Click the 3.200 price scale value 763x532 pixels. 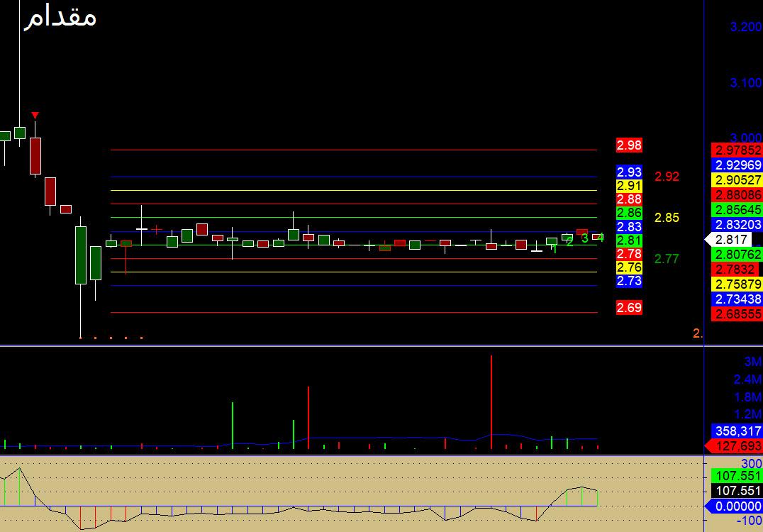coord(746,27)
